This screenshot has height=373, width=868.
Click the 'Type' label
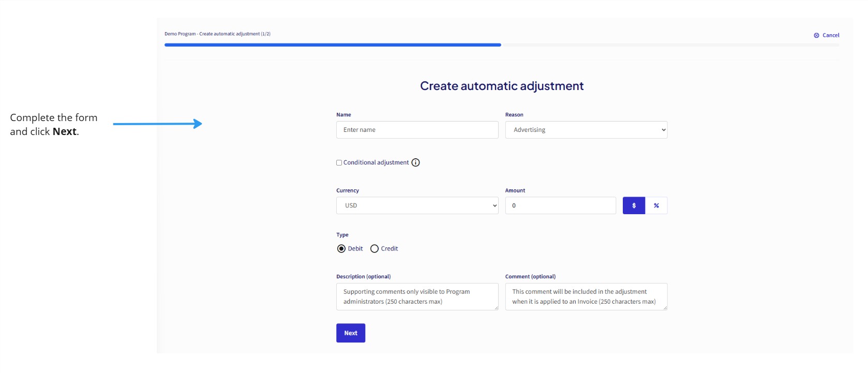(342, 235)
